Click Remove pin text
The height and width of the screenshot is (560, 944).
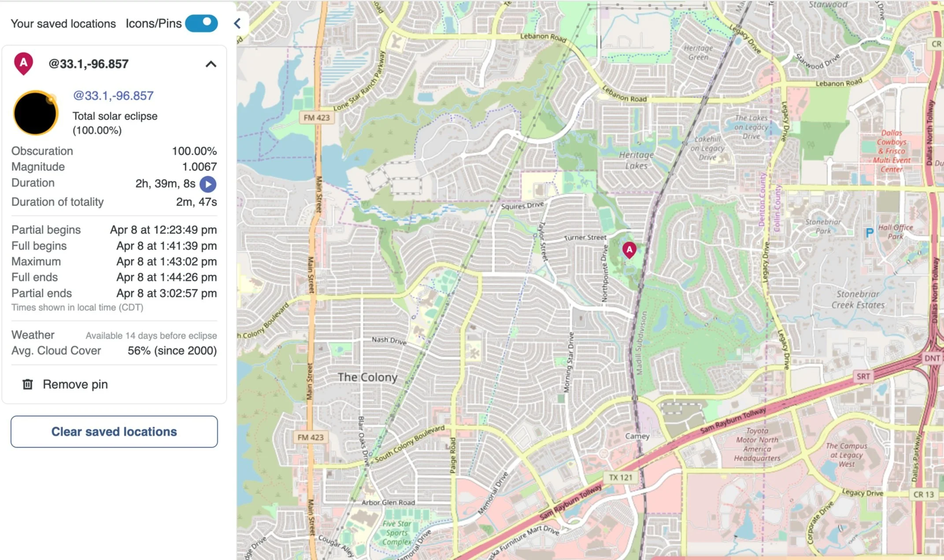pyautogui.click(x=75, y=384)
